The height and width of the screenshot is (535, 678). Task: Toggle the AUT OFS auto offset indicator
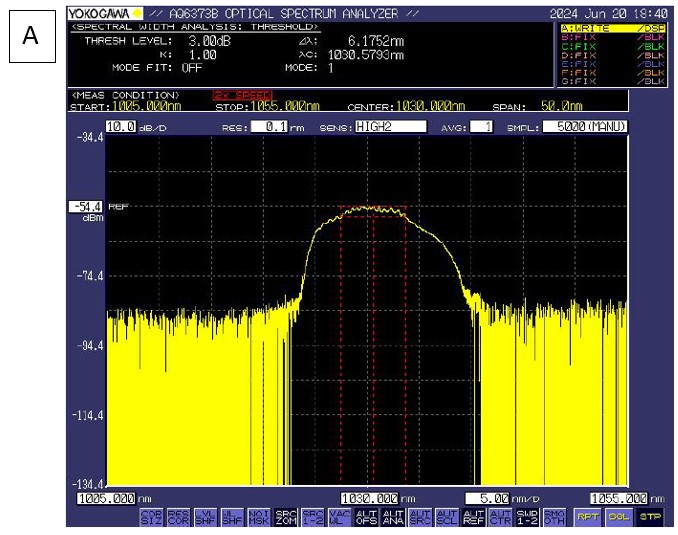click(x=366, y=517)
